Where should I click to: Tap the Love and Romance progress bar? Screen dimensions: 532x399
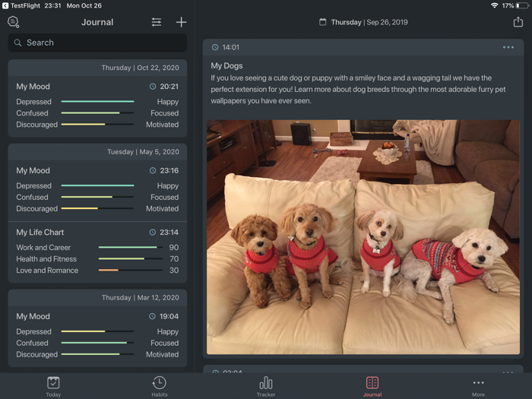click(131, 270)
